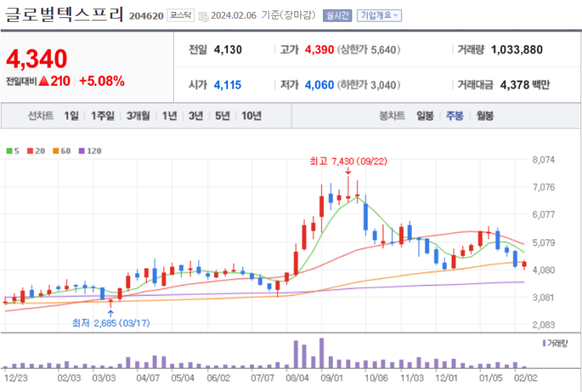The width and height of the screenshot is (582, 392).
Task: Click the 거래대금 value 4,378 백만
Action: (x=525, y=85)
